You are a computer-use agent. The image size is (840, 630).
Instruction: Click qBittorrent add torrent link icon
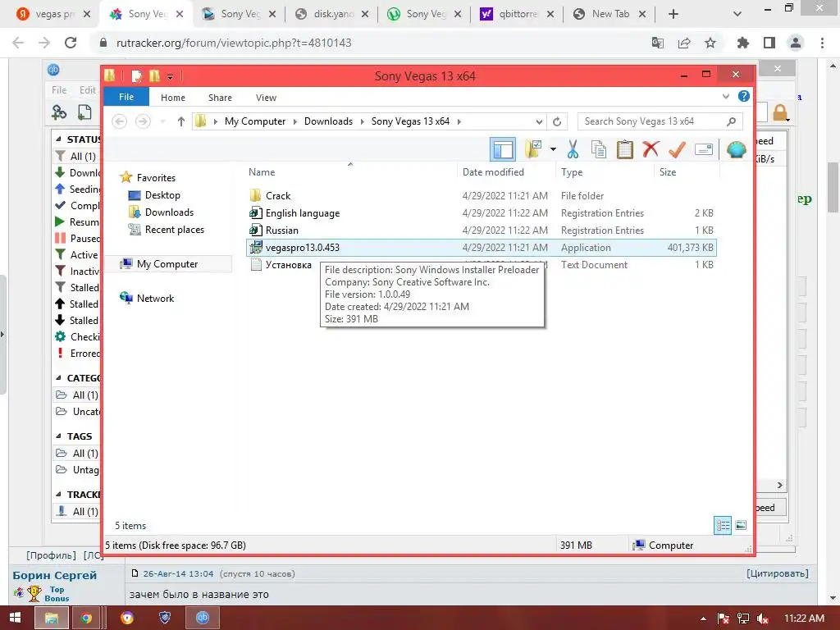[59, 112]
